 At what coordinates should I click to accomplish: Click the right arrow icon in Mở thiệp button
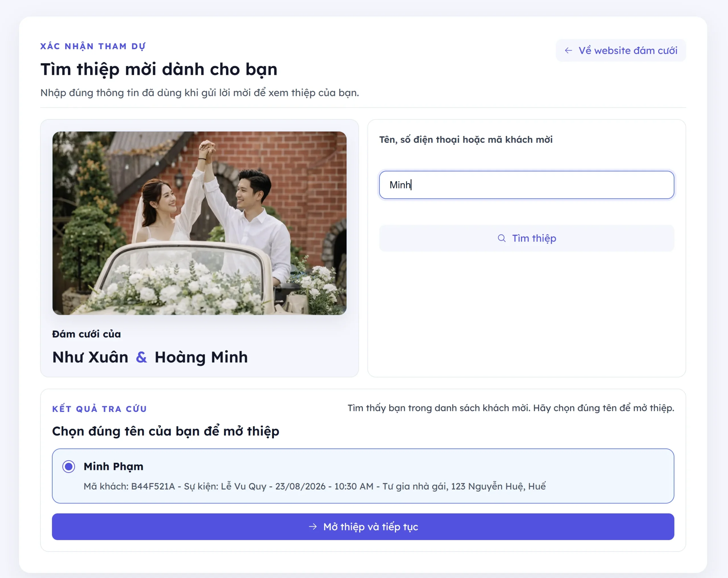[313, 527]
